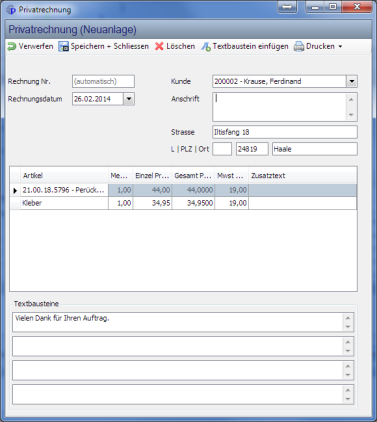Click Speichern + Schliessen label

pos(110,46)
